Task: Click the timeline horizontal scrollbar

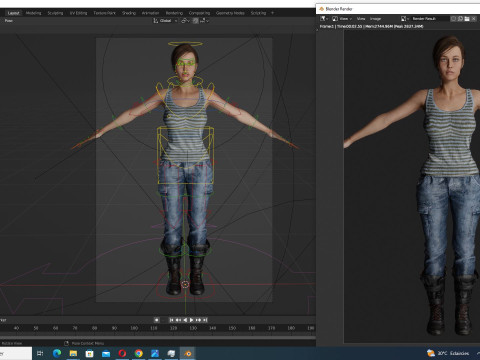Action: (158, 337)
